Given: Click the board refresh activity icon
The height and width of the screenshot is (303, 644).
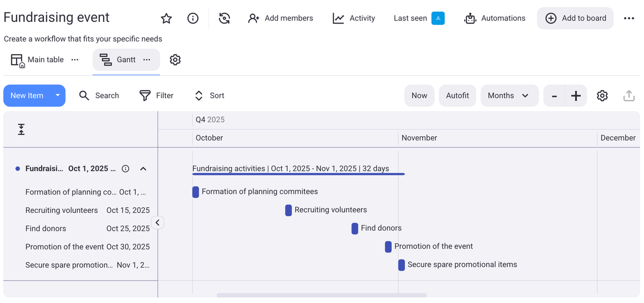Looking at the screenshot, I should pyautogui.click(x=224, y=18).
